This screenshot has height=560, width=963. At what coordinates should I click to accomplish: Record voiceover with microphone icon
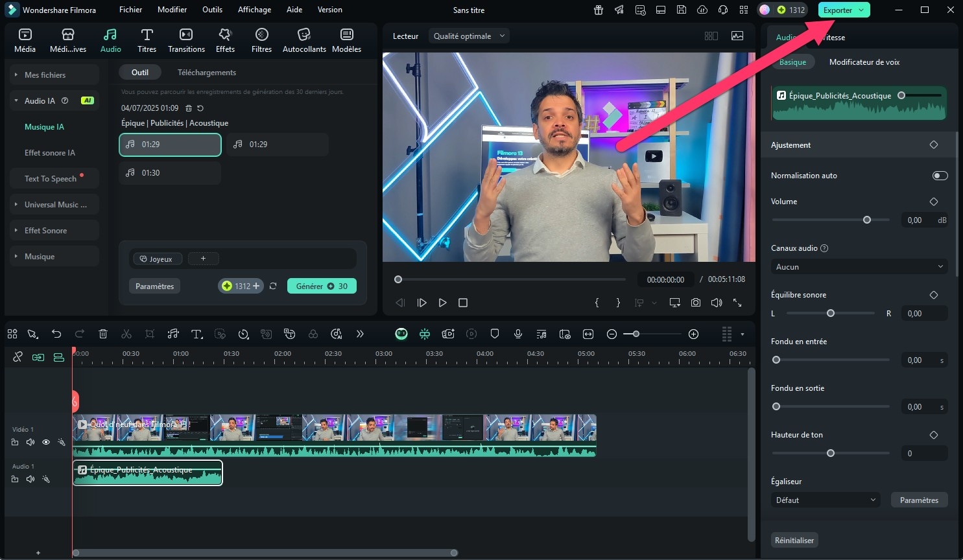(518, 334)
